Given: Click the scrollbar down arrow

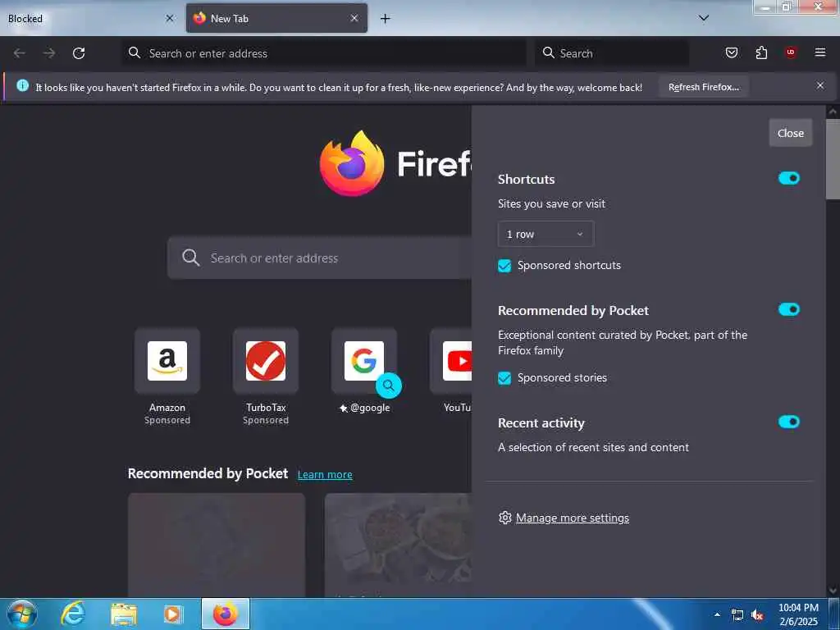Looking at the screenshot, I should (833, 591).
